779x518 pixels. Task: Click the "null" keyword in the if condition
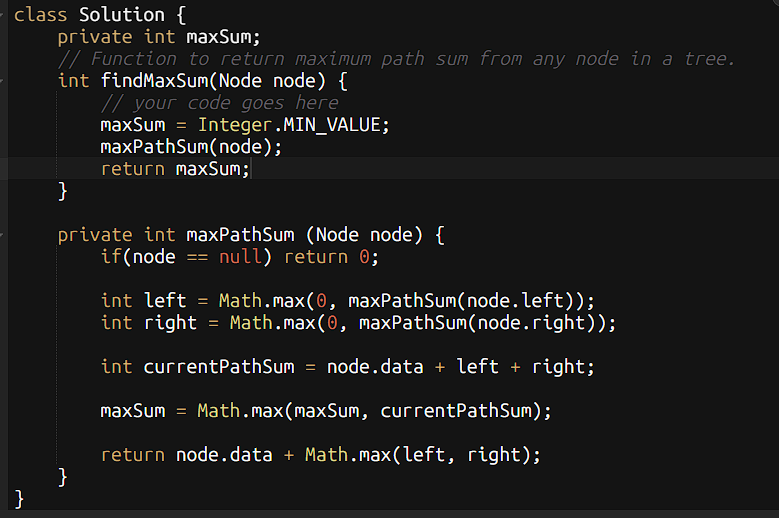pos(240,257)
